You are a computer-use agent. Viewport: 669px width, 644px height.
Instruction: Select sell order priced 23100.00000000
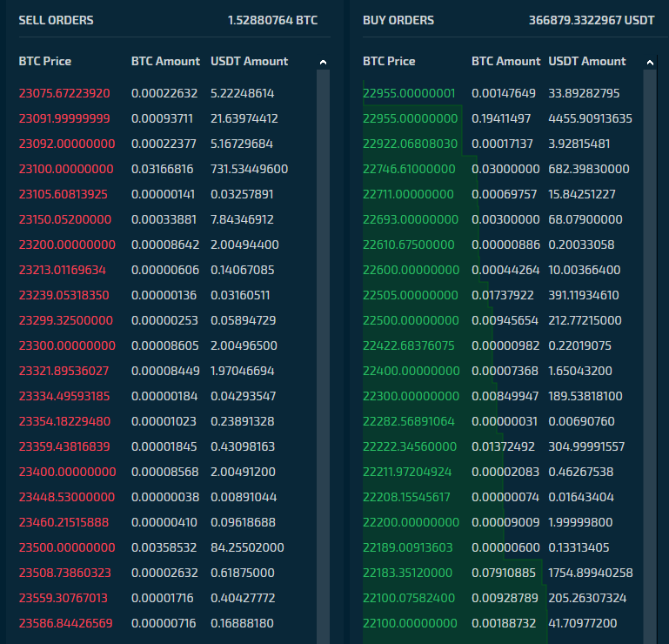tap(168, 169)
